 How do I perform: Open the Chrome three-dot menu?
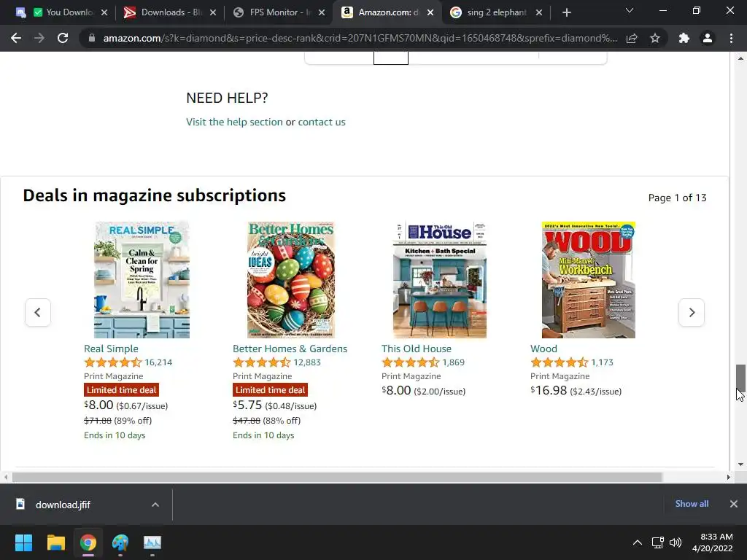(731, 38)
